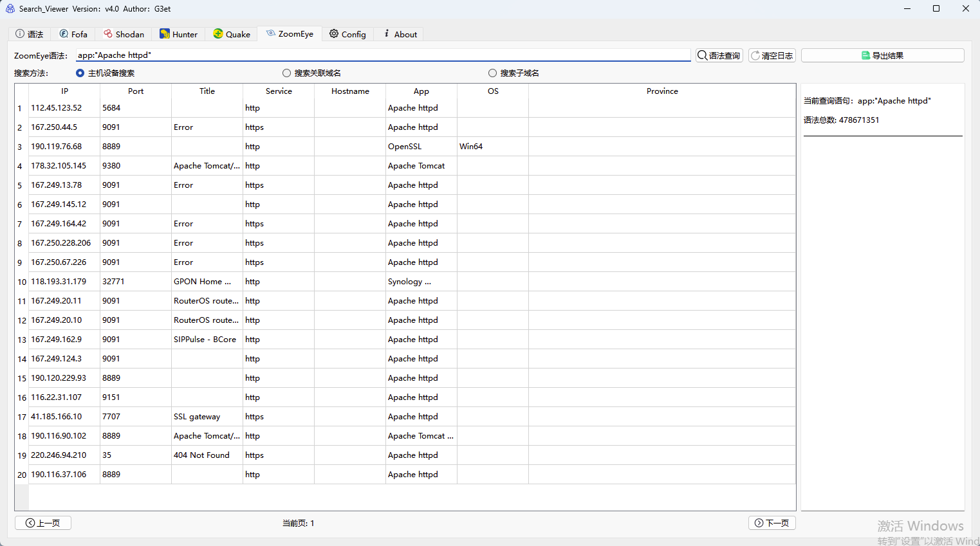Click 清空日志 to clear the log
Screen dimensions: 980x546
tap(772, 55)
